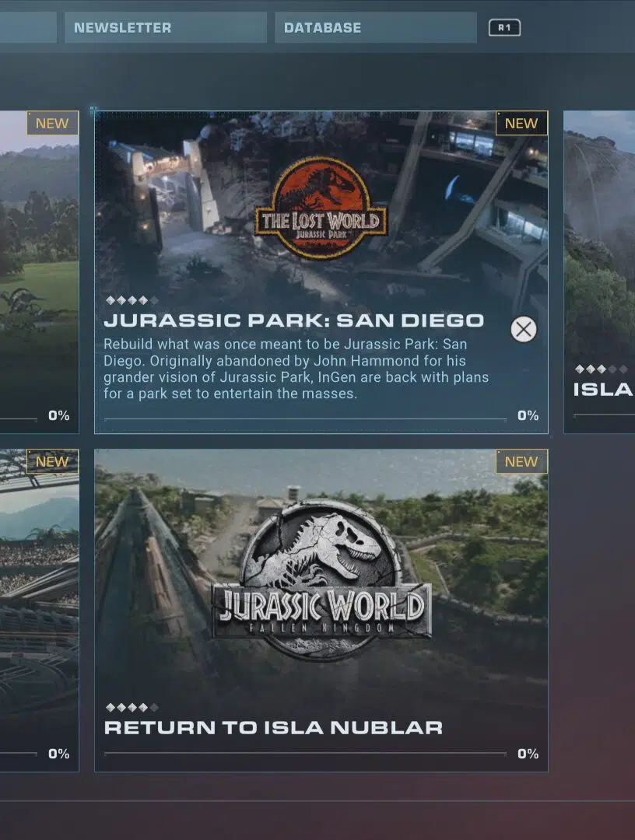Click the San Diego 0% completion value
Screen dimensions: 635x840
528,415
